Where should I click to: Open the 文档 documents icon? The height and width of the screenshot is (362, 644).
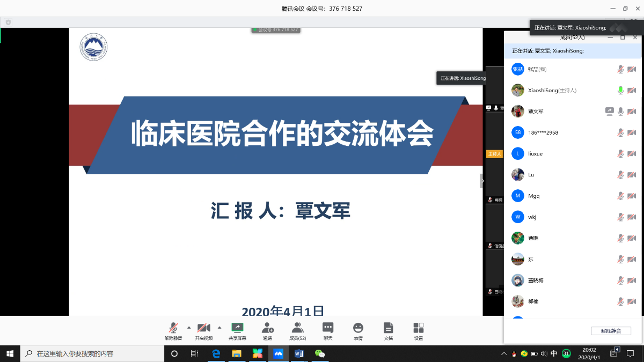pyautogui.click(x=388, y=328)
